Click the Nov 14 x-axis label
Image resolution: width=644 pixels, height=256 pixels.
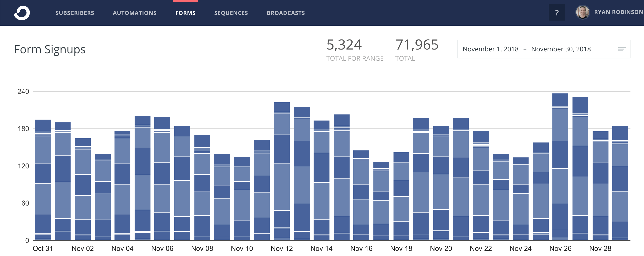click(x=321, y=249)
